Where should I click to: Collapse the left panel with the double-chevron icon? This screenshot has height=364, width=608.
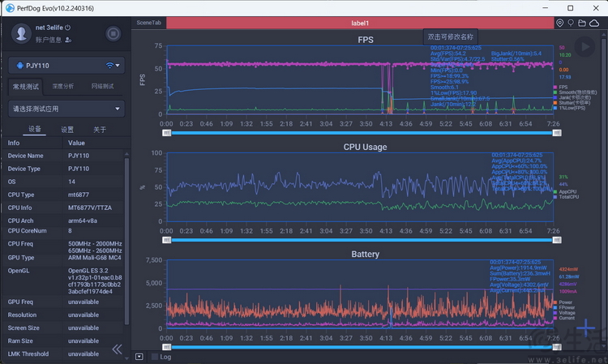pyautogui.click(x=117, y=349)
